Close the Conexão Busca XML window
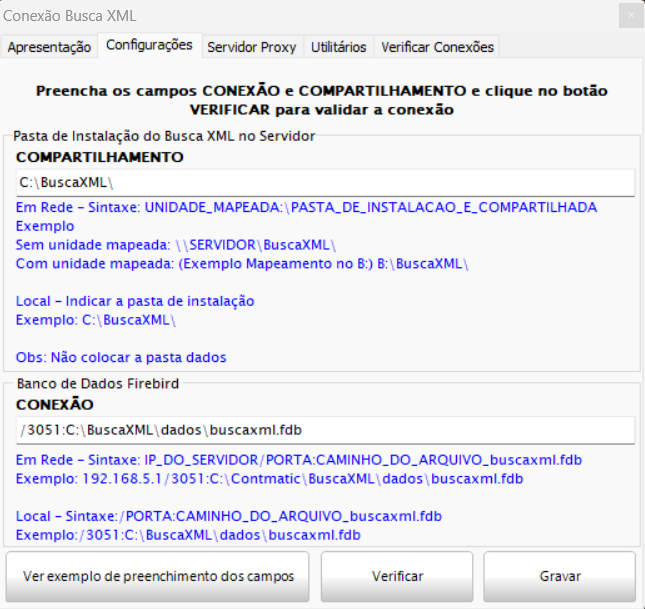This screenshot has height=609, width=645. click(x=631, y=16)
